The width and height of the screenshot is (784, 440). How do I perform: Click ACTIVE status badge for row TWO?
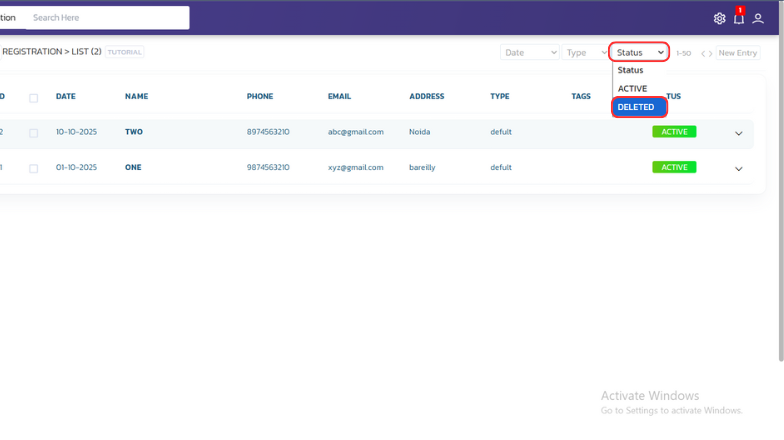(674, 132)
